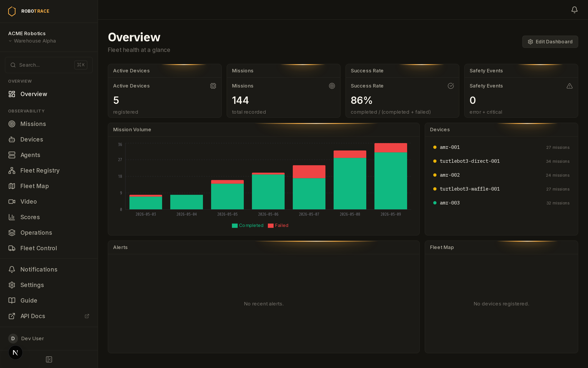The image size is (588, 368).
Task: Open the Dev User account menu
Action: [49, 339]
